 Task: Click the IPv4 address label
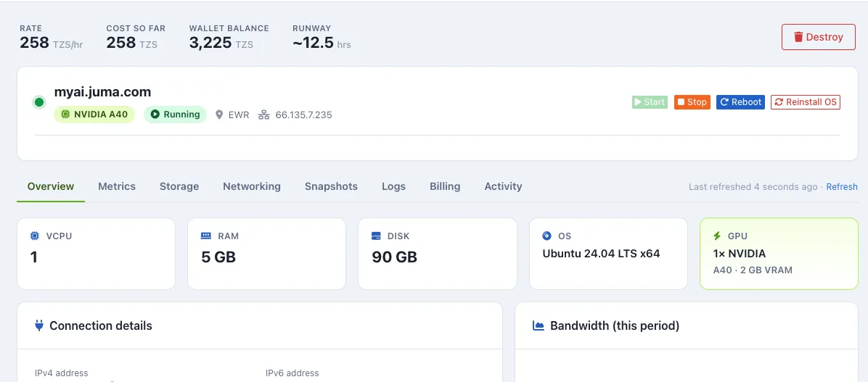coord(62,373)
